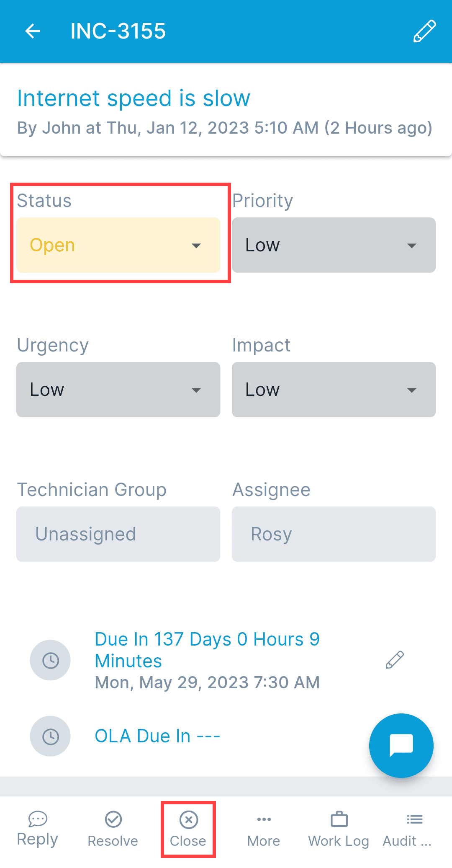
Task: Open the Status dropdown showing Open
Action: point(118,245)
